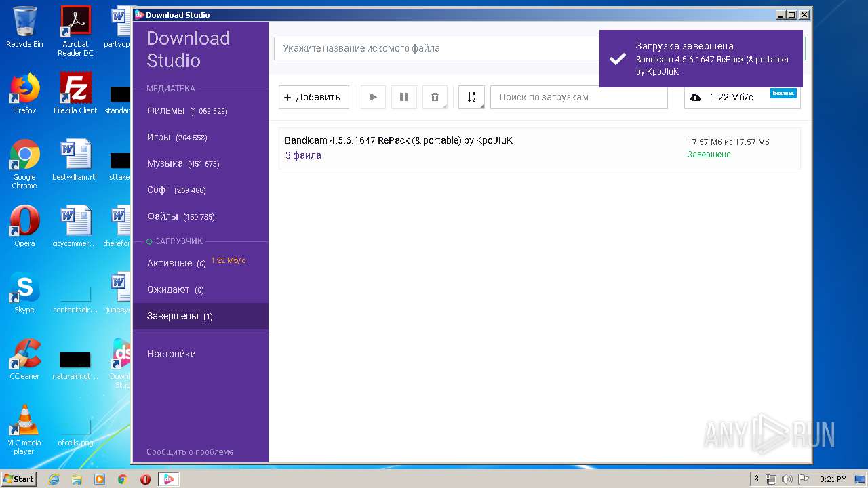868x488 pixels.
Task: Expand the 3 файла link
Action: pos(303,155)
